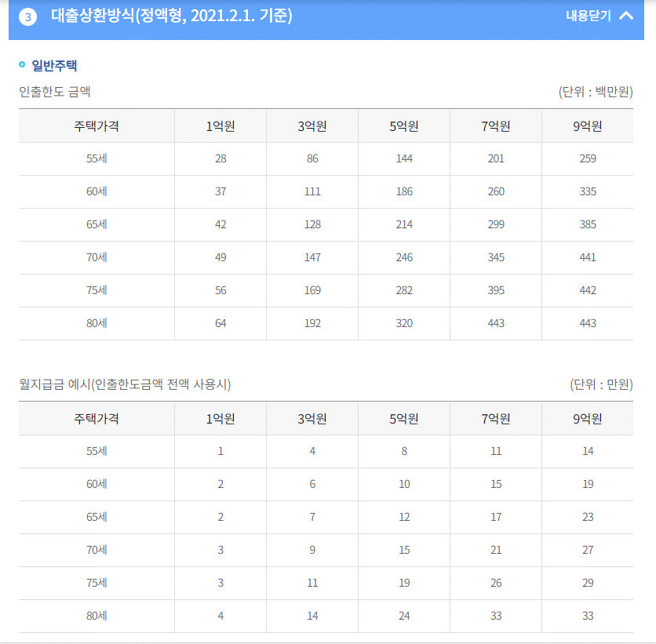The image size is (656, 644).
Task: Click the circled number 3 badge
Action: pos(28,17)
